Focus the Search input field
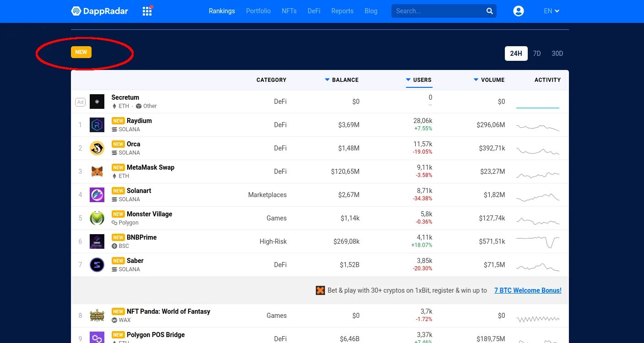 438,11
